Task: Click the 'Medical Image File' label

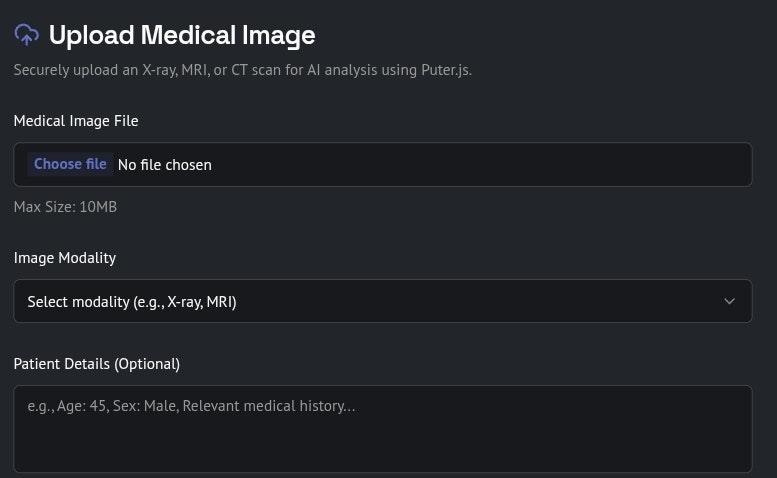Action: point(76,121)
